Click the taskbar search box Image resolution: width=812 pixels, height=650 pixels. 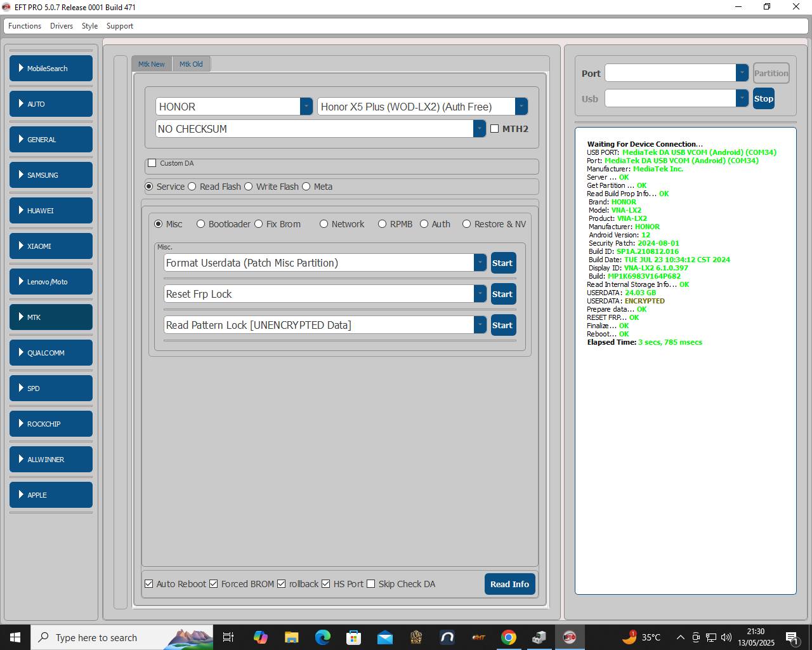122,637
